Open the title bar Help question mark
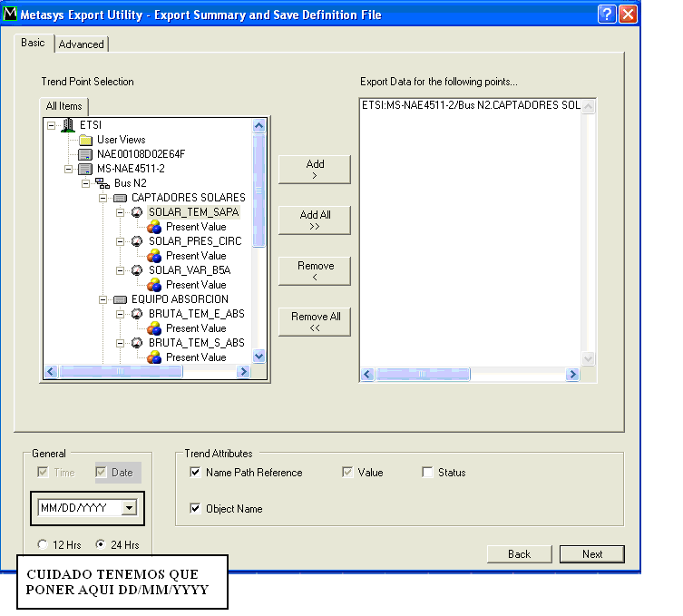Screen dimensions: 683x616 (607, 14)
